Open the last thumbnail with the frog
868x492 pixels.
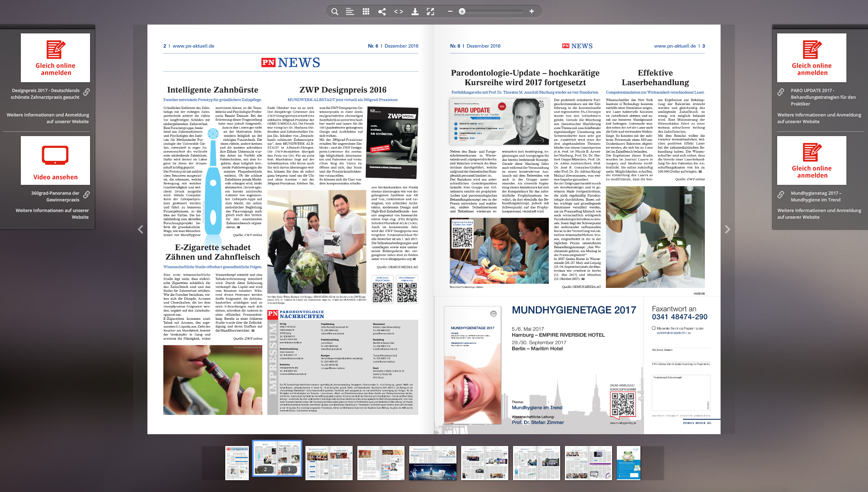[x=629, y=463]
